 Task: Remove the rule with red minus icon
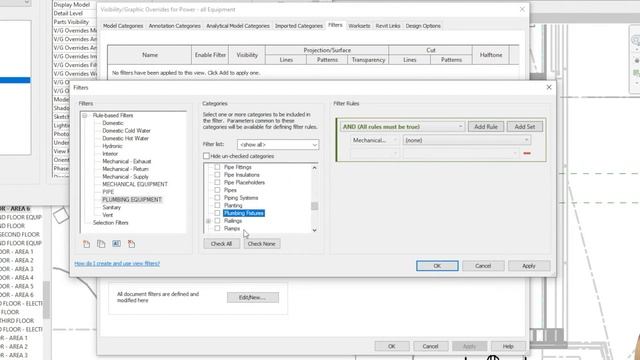[x=527, y=153]
